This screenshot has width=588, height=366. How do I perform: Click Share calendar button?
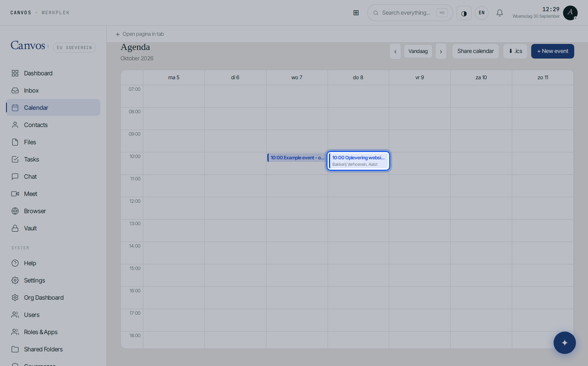pyautogui.click(x=476, y=51)
